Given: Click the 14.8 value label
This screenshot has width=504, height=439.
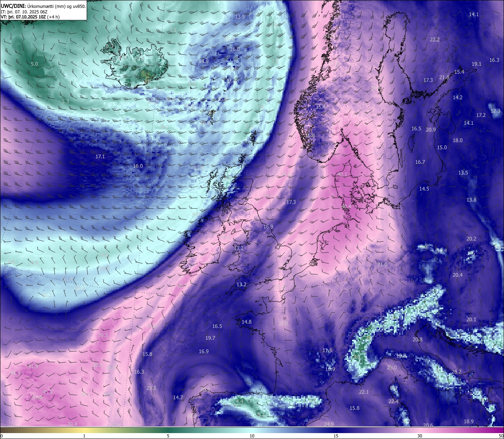Looking at the screenshot, I should pyautogui.click(x=246, y=322).
